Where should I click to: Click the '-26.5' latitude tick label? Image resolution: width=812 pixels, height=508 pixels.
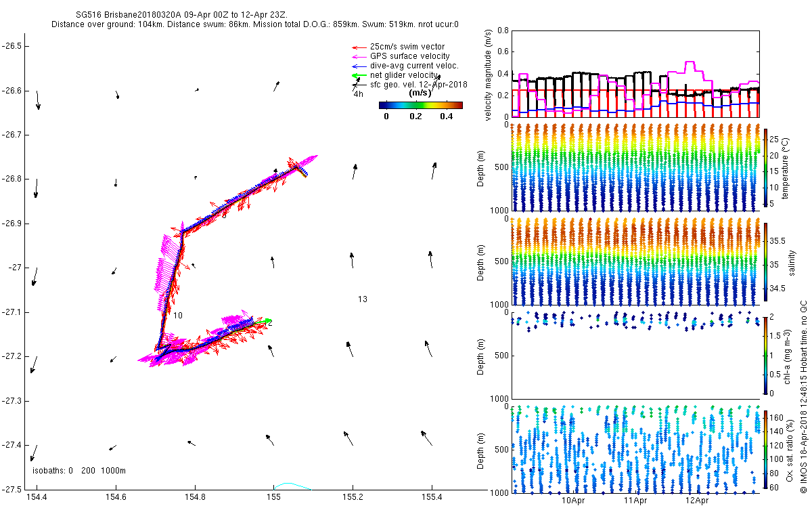pos(13,46)
